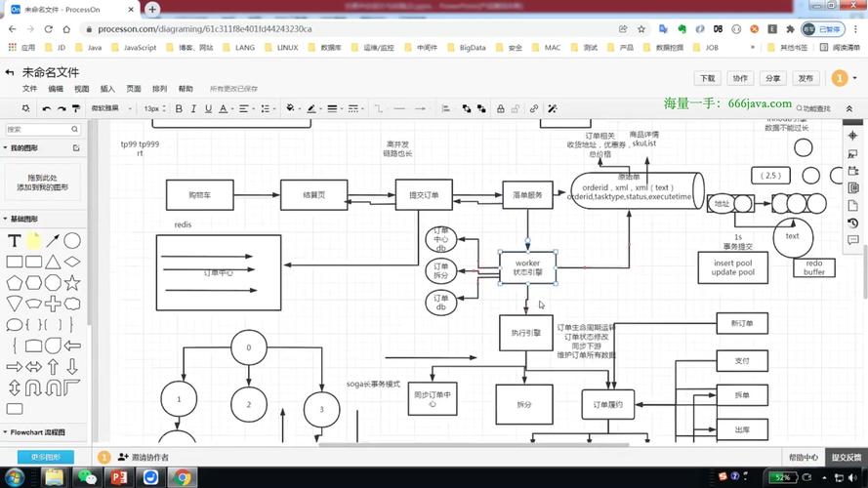Toggle bold text formatting
This screenshot has height=488, width=868.
pos(179,108)
